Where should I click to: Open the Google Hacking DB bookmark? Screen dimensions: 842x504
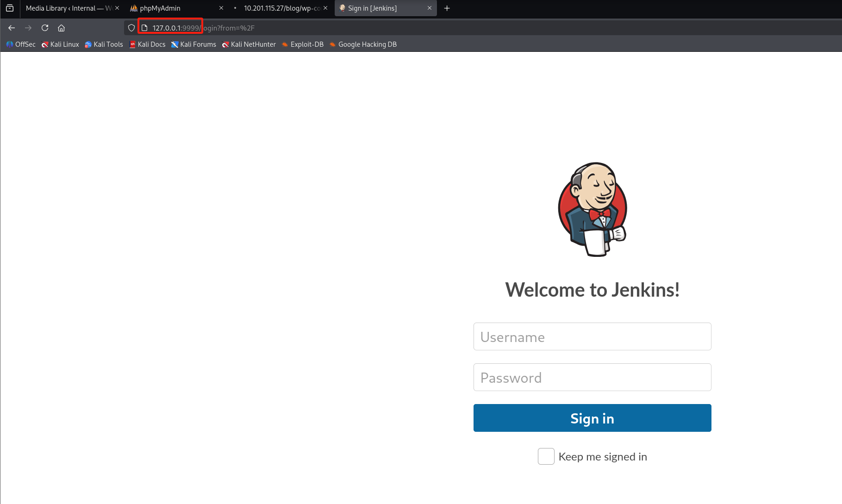[363, 44]
